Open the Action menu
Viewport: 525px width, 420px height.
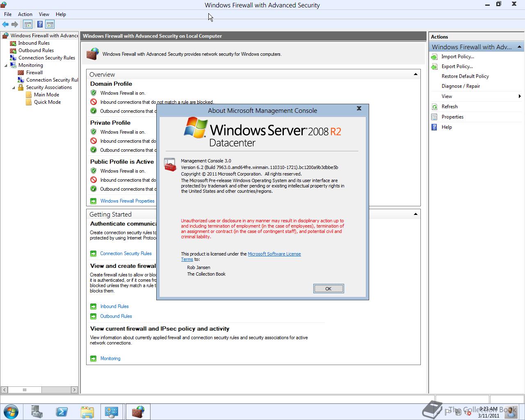(25, 14)
